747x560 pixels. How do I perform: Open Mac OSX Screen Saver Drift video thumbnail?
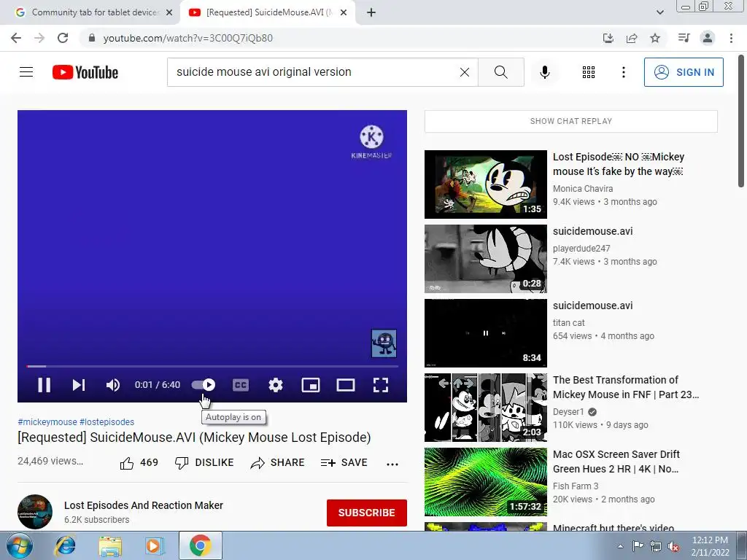(485, 482)
